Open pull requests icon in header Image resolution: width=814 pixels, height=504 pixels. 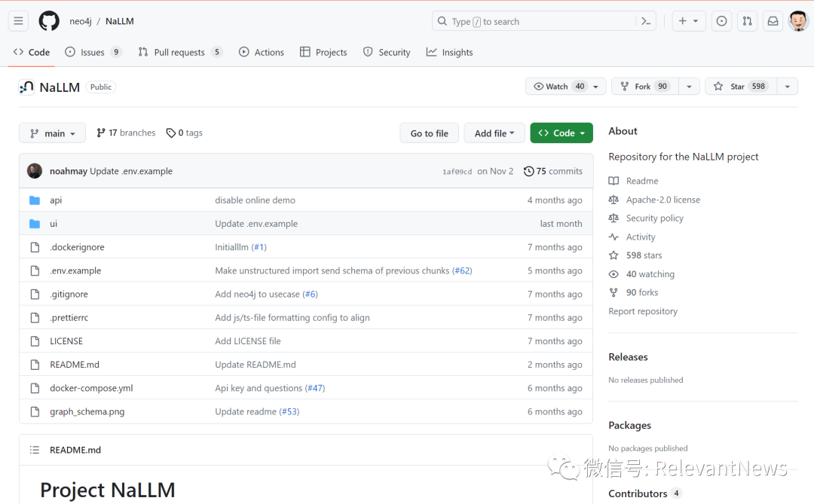[x=747, y=21]
